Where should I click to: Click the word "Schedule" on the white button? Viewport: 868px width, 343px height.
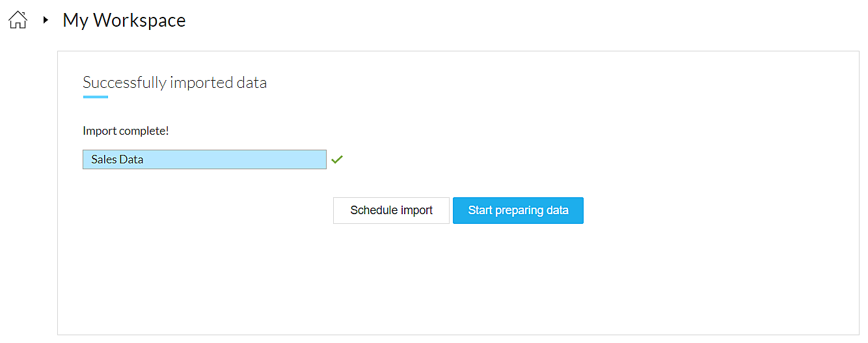(374, 210)
